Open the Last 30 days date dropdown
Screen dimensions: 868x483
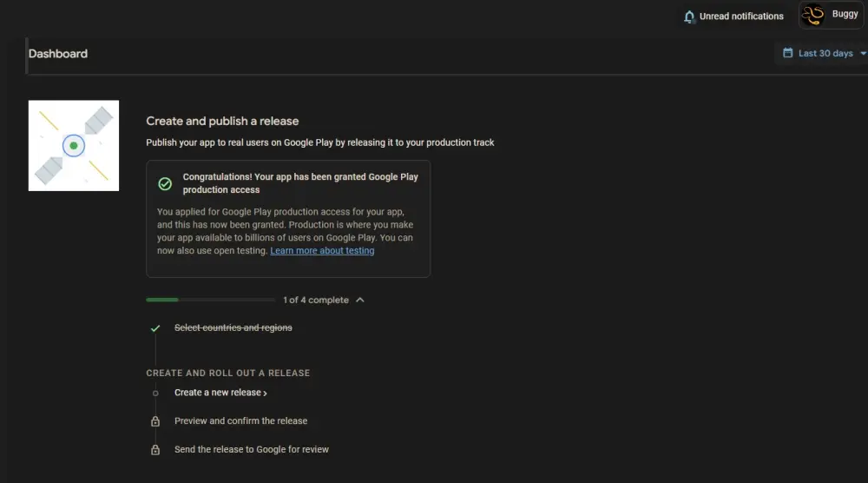click(825, 53)
